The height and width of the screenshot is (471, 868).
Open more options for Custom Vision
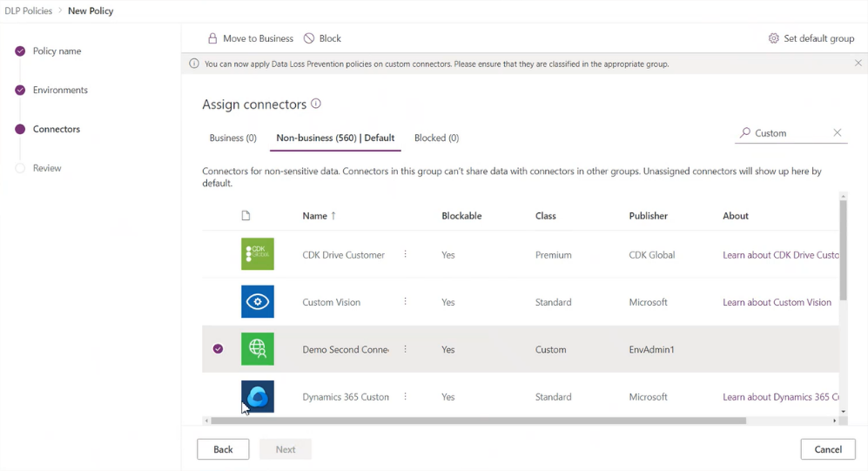[405, 301]
